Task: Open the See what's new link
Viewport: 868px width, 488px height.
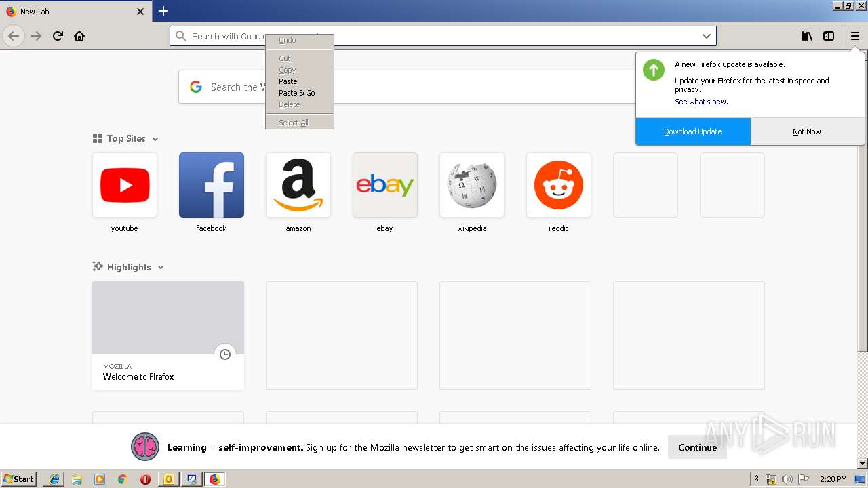Action: pos(701,102)
